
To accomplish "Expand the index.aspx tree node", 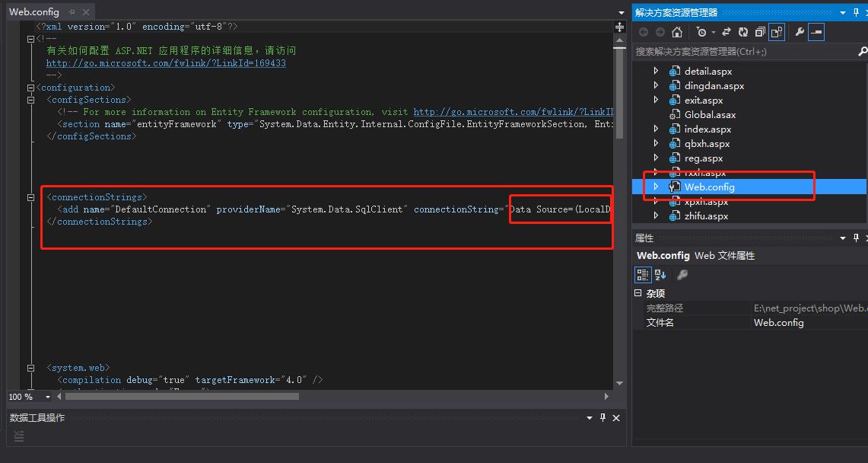I will click(656, 129).
